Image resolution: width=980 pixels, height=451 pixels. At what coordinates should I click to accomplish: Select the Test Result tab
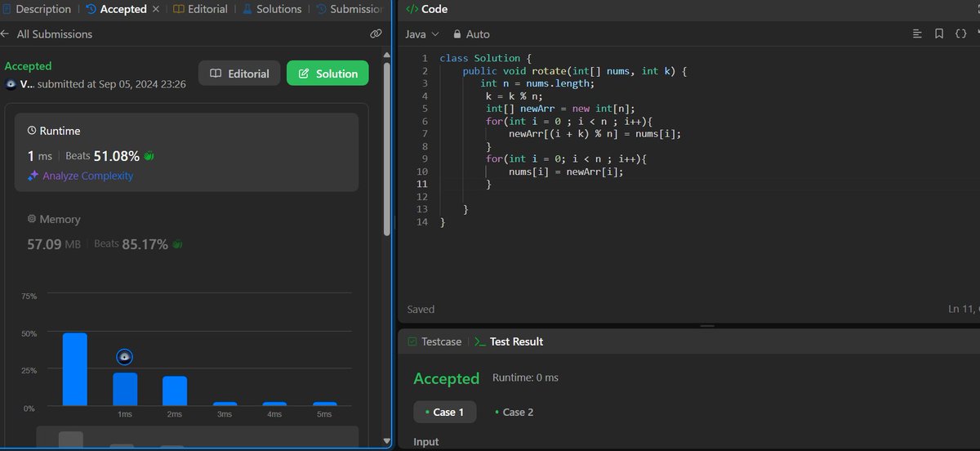pyautogui.click(x=508, y=342)
